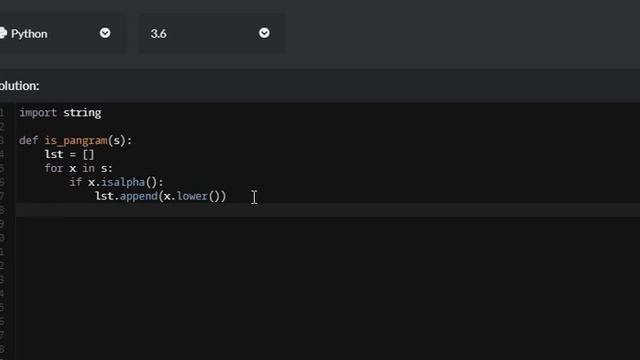Click the 'import string' code line
Screen dimensions: 640x360
[60, 113]
